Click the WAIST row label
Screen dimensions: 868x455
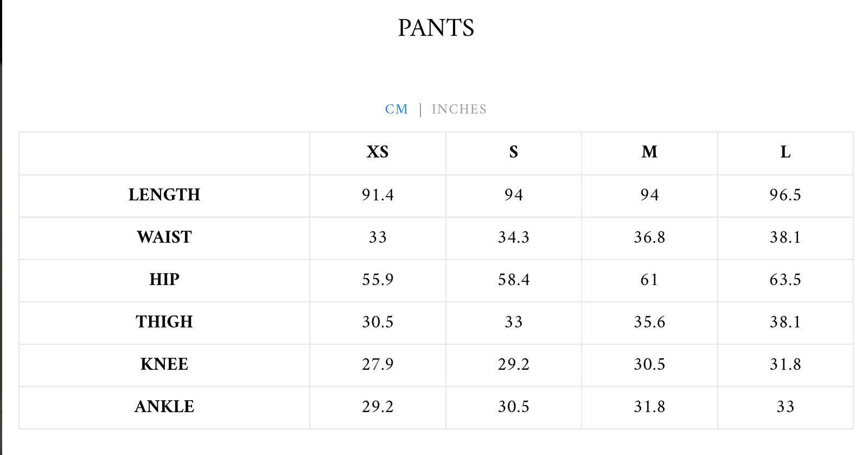[164, 237]
